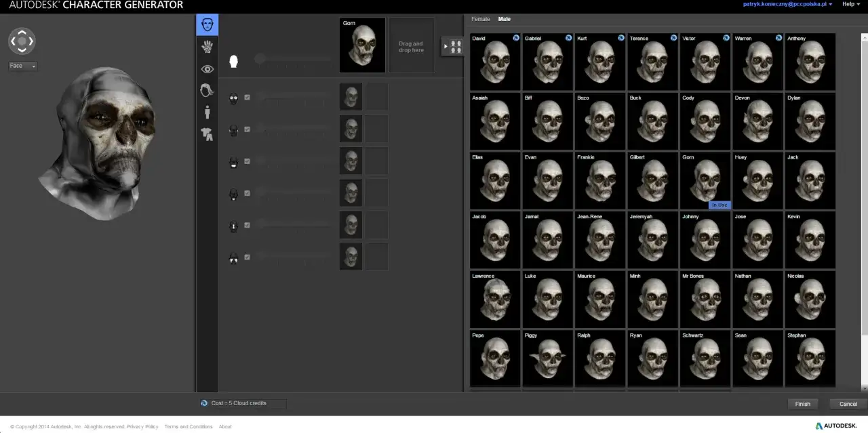Collapse the face library panel toggle
868x433 pixels.
click(x=452, y=46)
